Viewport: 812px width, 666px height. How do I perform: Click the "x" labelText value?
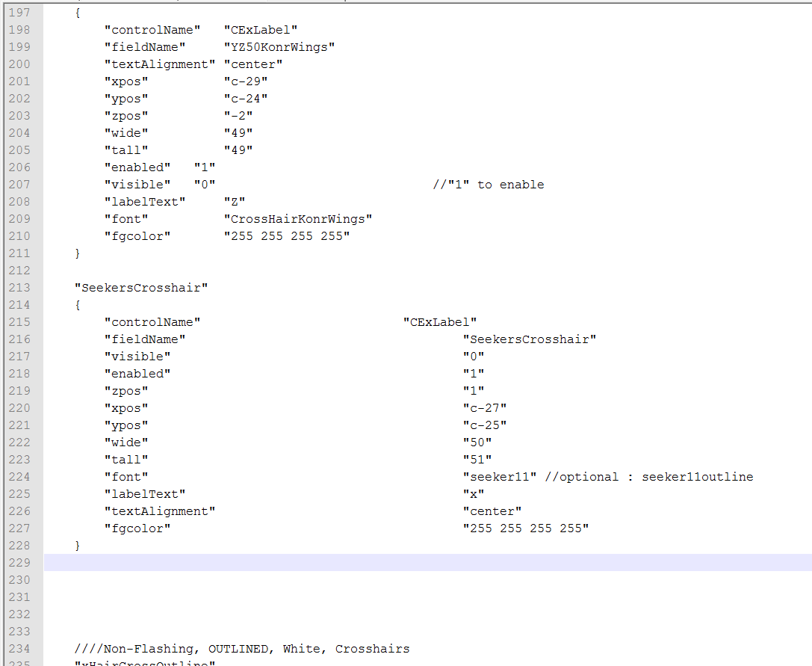[x=474, y=494]
